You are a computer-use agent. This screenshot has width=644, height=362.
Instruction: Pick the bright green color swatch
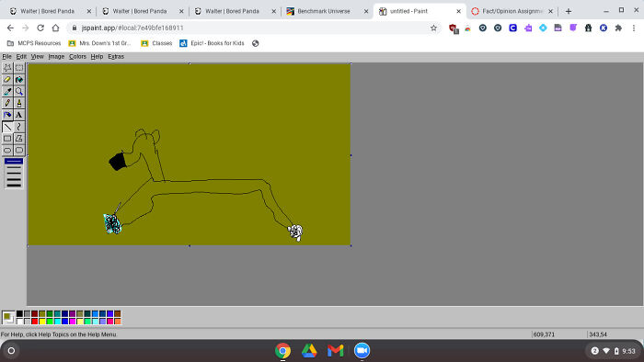(x=50, y=322)
